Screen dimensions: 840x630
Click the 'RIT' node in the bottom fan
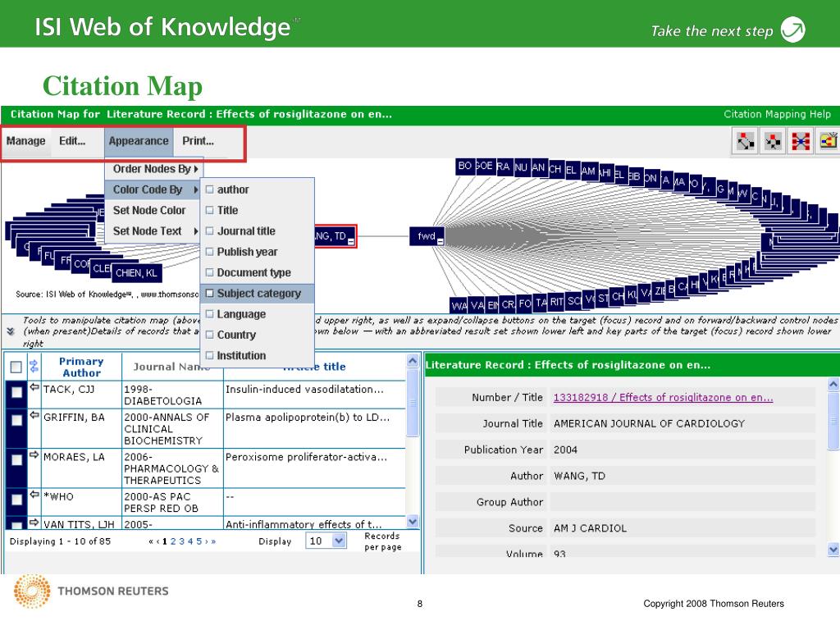coord(557,302)
